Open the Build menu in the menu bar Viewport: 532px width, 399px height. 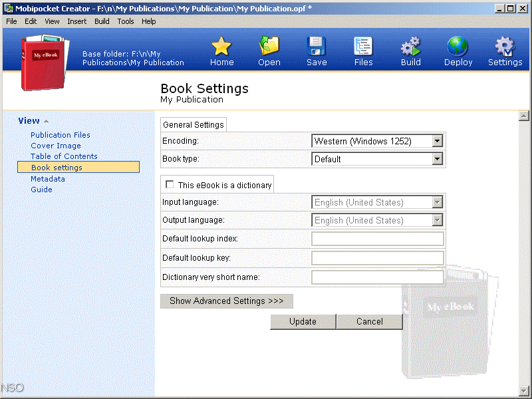tap(102, 21)
